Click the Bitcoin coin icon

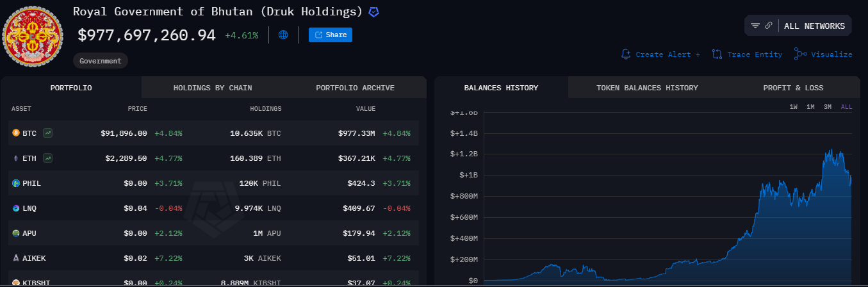(16, 133)
